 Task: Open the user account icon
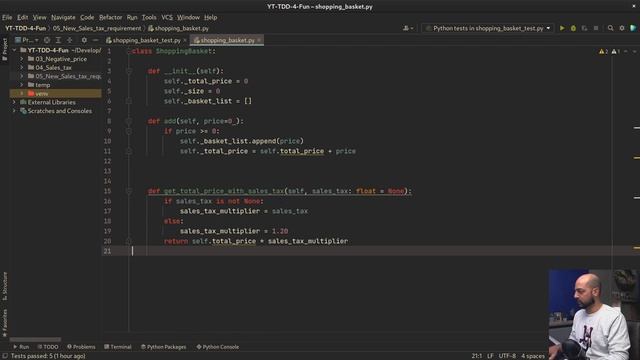(408, 28)
